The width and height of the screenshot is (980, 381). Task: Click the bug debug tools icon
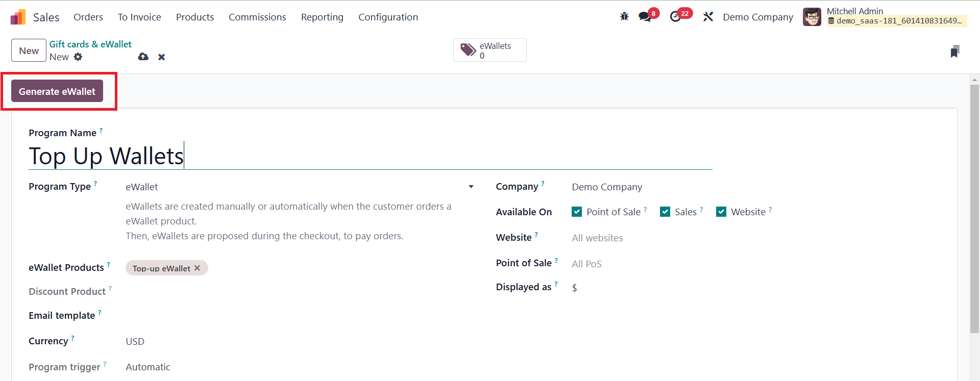[x=624, y=17]
